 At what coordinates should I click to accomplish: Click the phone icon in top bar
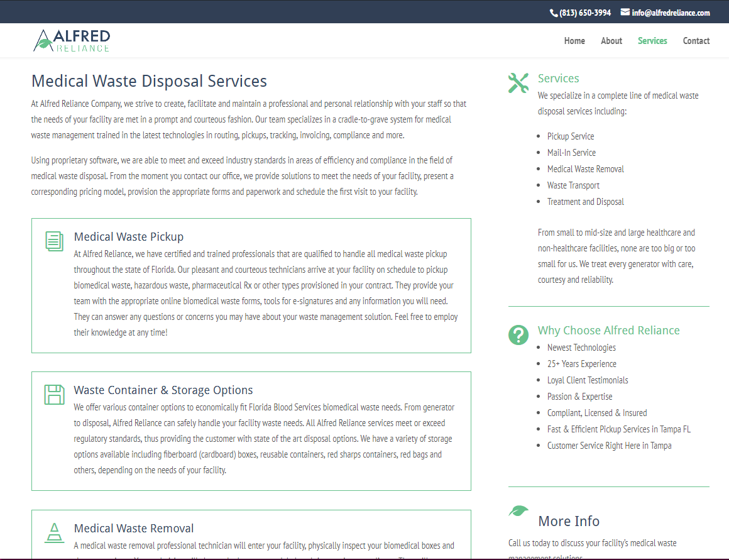554,13
